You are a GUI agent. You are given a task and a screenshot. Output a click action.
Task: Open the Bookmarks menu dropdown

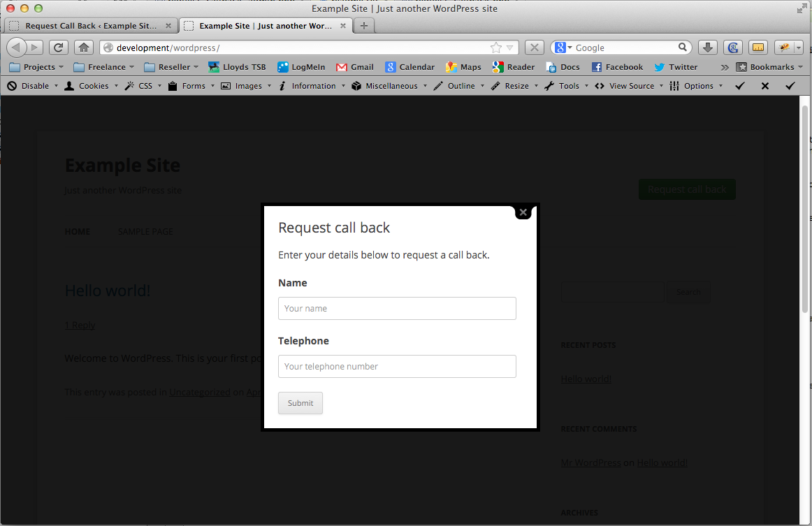[769, 67]
